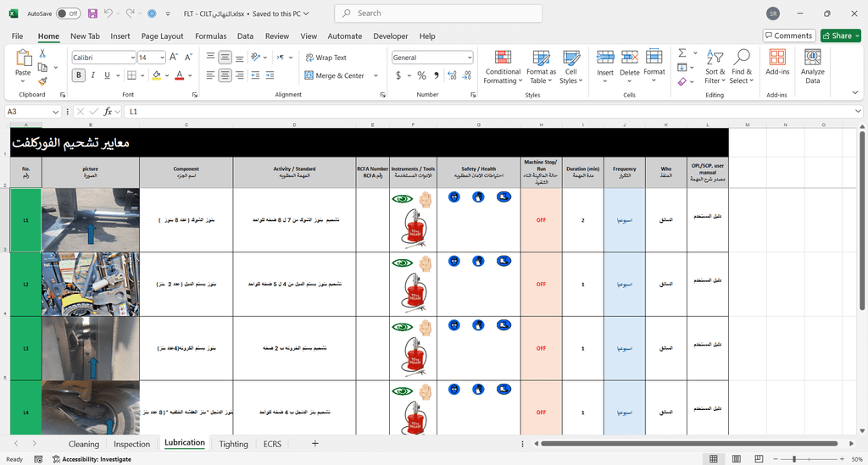Toggle Wrap Text for the cell
The width and height of the screenshot is (868, 465).
(325, 58)
